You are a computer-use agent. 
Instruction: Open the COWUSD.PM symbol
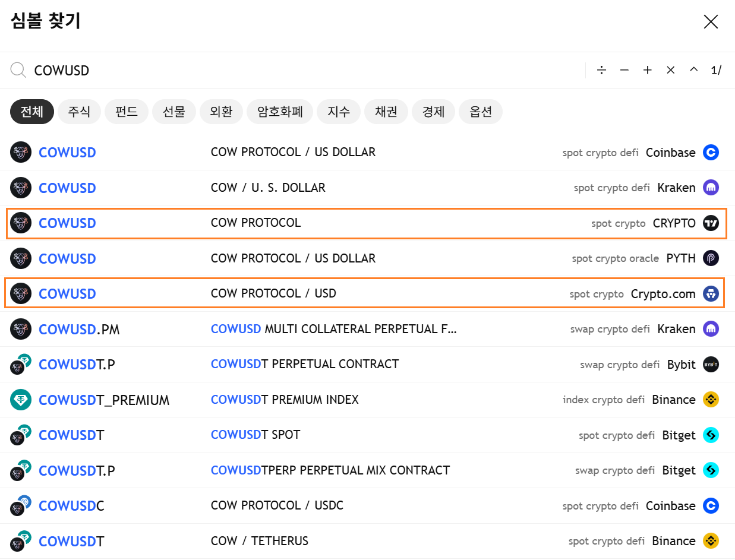pos(79,330)
